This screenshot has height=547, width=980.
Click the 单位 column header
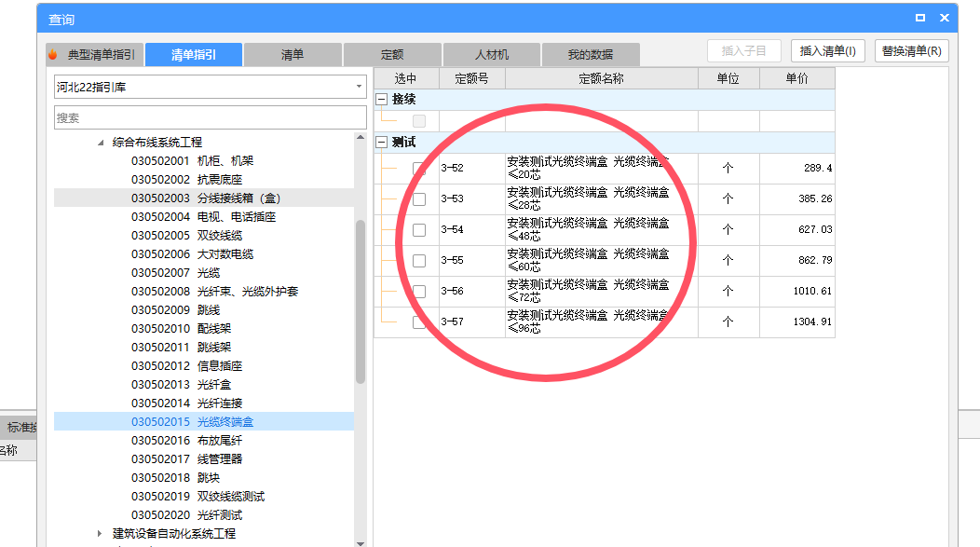728,79
